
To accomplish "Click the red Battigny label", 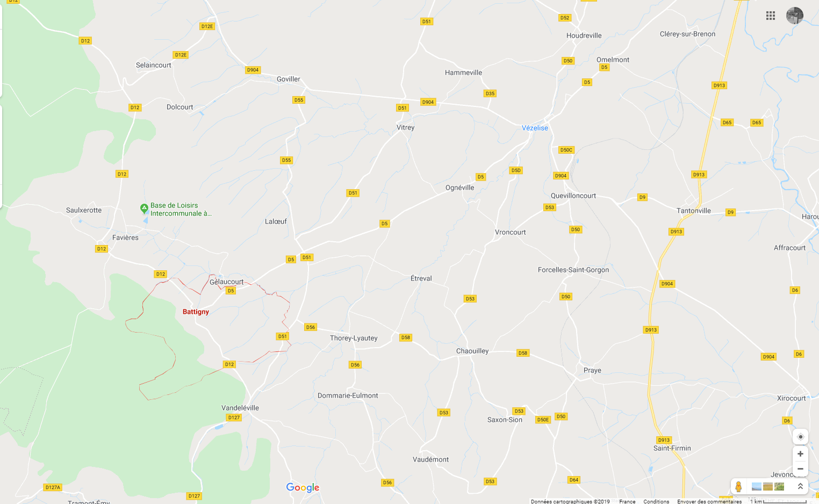I will 196,312.
